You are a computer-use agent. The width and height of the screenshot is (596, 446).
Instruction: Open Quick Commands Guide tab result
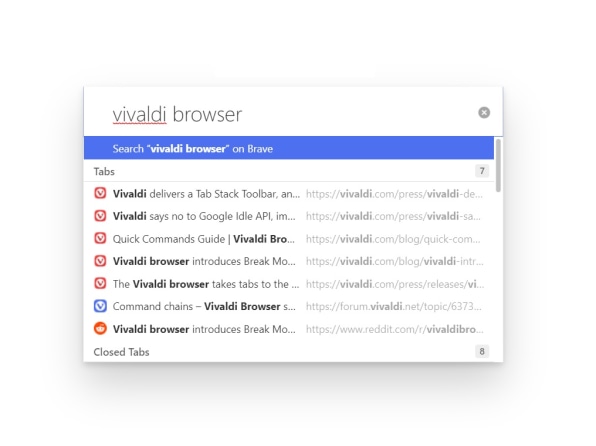(289, 238)
